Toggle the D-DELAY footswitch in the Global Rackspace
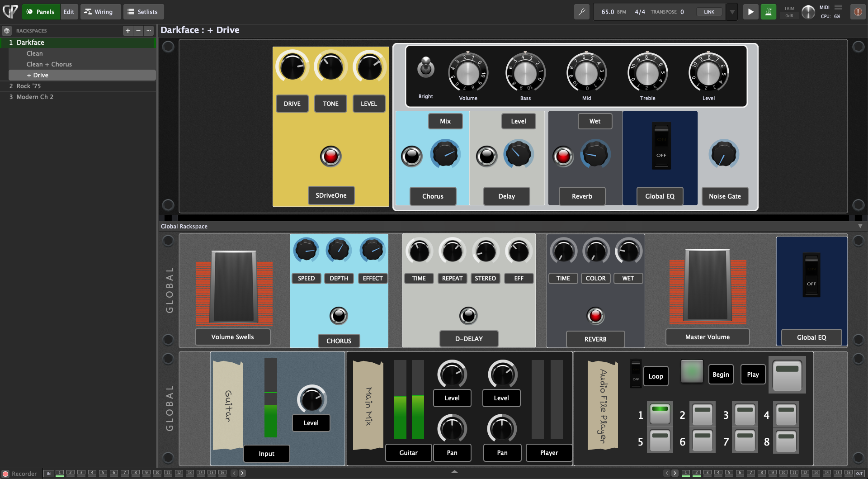The image size is (868, 479). point(468,316)
